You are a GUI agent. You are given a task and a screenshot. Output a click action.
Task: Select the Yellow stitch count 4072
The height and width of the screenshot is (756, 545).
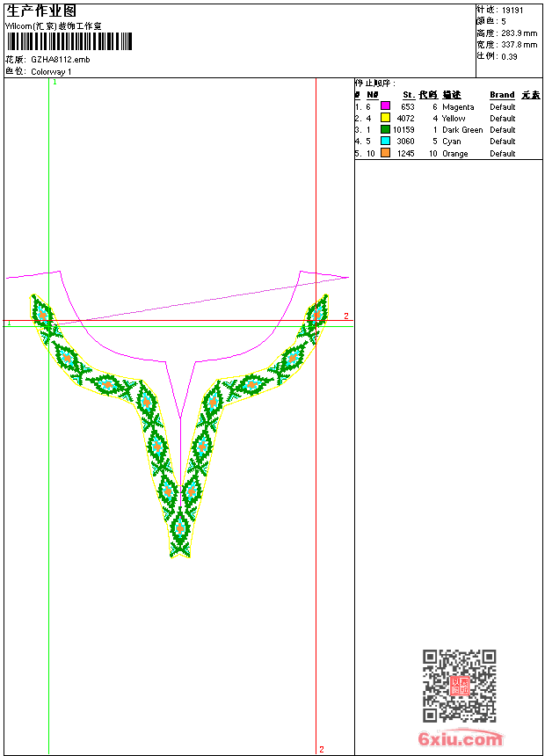click(405, 118)
